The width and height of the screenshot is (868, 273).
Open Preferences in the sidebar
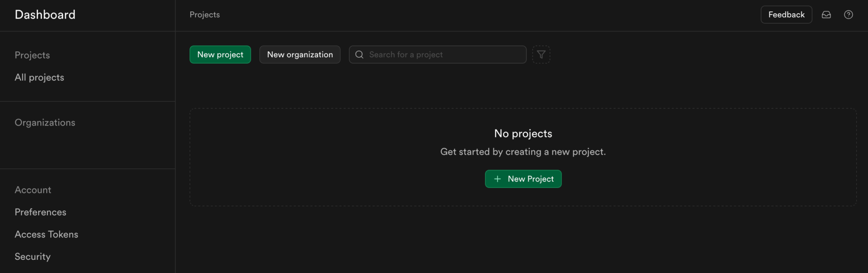(40, 212)
